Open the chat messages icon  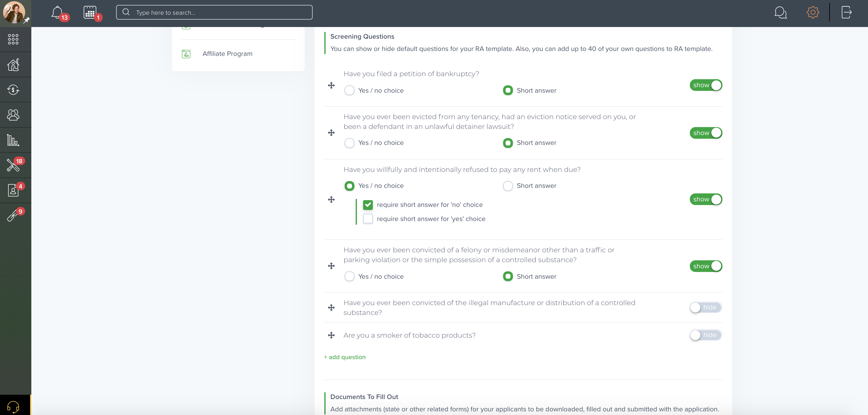(x=780, y=13)
